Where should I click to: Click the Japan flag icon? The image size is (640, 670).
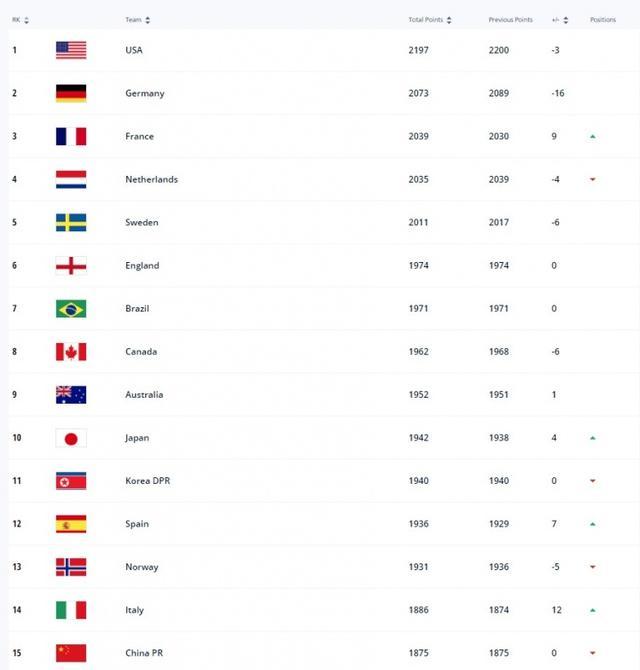pos(71,438)
